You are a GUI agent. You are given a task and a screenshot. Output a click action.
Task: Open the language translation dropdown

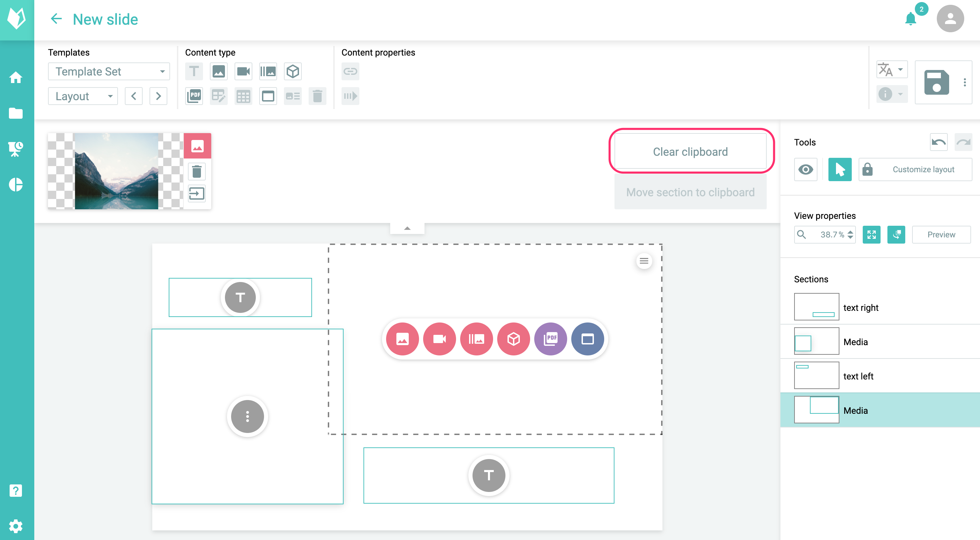892,69
